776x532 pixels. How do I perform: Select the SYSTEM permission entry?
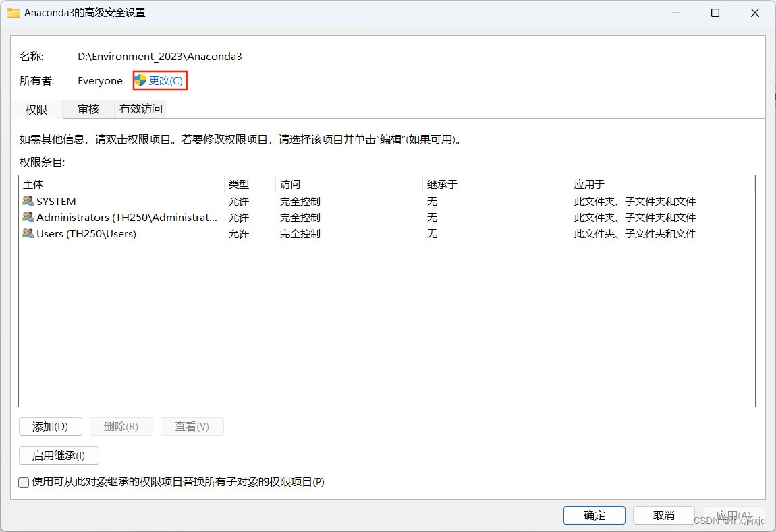[387, 201]
